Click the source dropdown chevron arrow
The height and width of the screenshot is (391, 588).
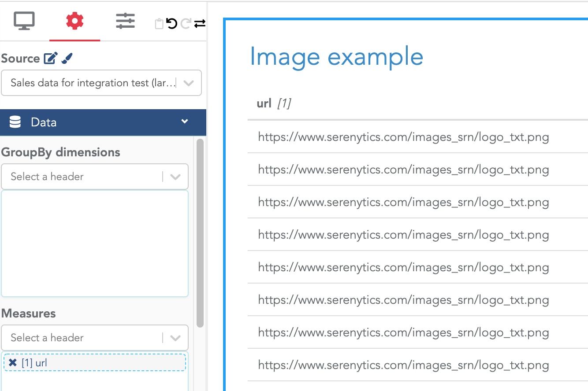[x=189, y=83]
